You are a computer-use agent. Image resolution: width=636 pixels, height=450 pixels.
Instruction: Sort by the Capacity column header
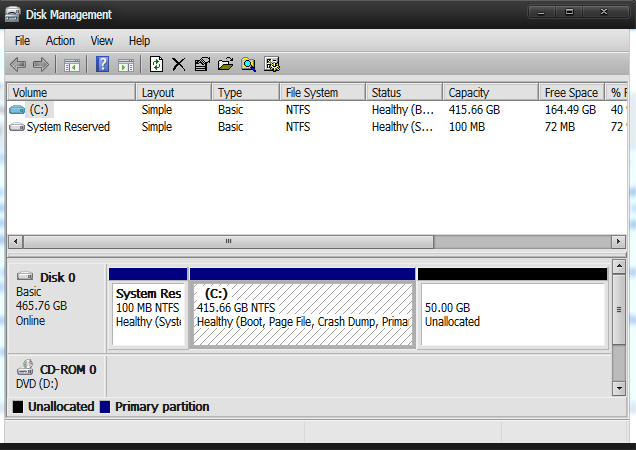(491, 93)
